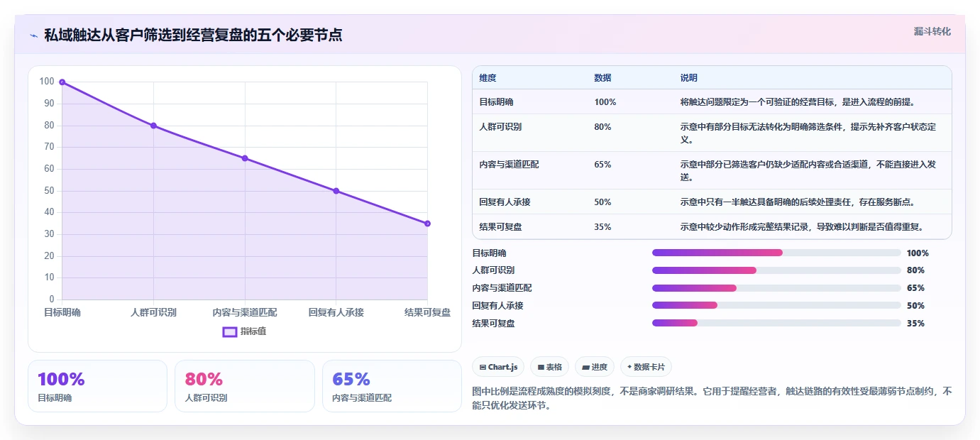Click the chart point above 回复有人承接
This screenshot has width=980, height=440.
point(336,191)
